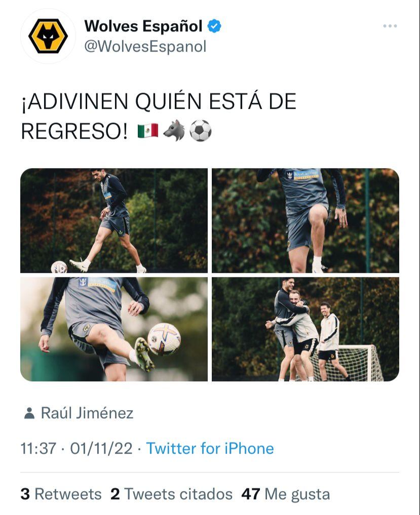Image resolution: width=420 pixels, height=515 pixels.
Task: Click the Twitter for iPhone link
Action: tap(210, 448)
